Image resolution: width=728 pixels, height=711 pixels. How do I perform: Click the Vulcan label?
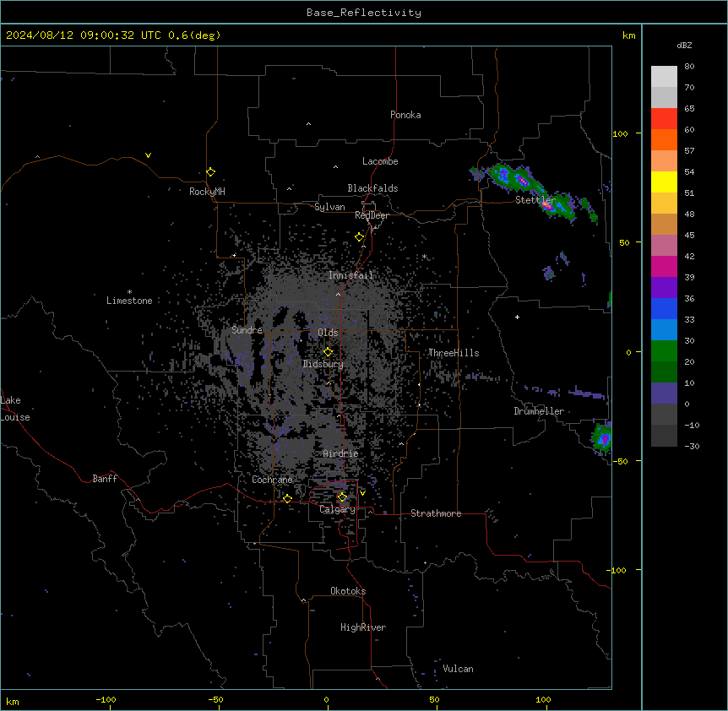[459, 669]
